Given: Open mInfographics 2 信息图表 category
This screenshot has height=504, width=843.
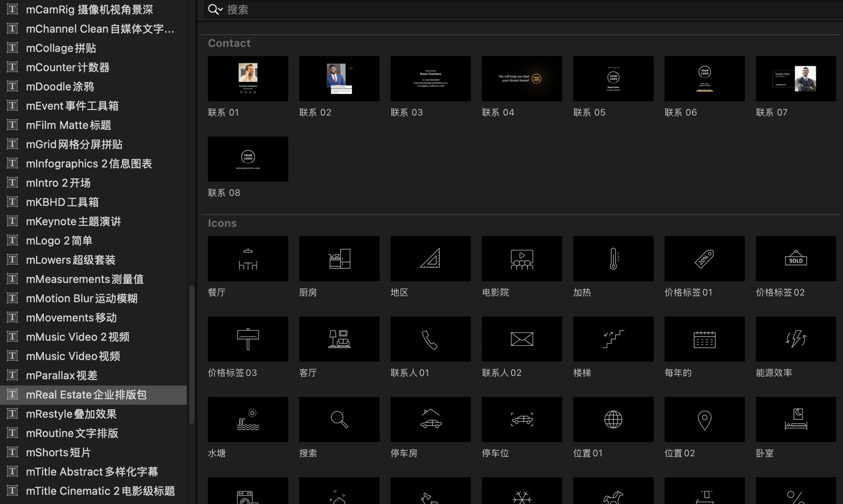Looking at the screenshot, I should coord(93,164).
